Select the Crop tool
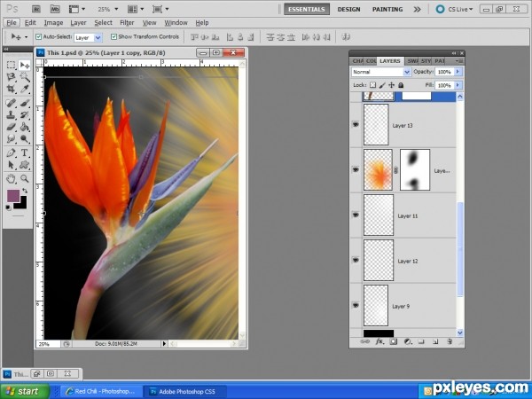The image size is (532, 399). (x=12, y=90)
